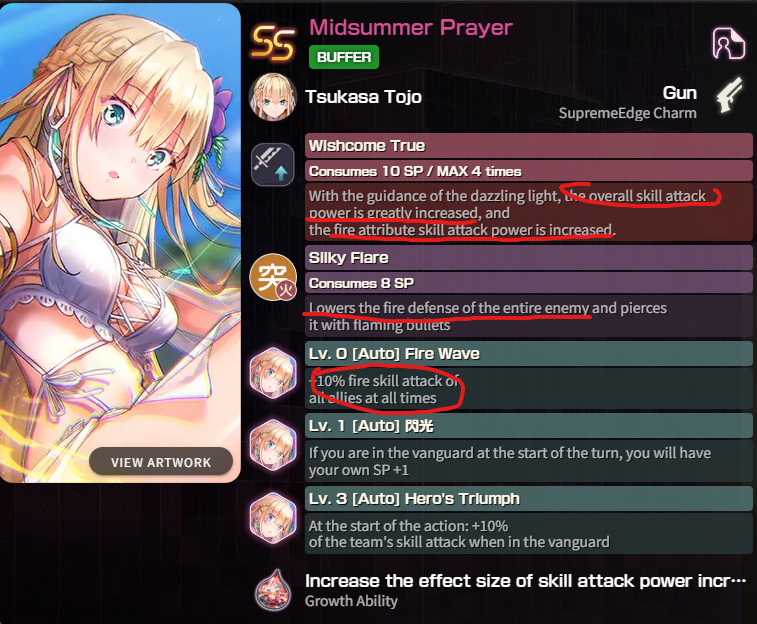This screenshot has width=757, height=624.
Task: Click the Hero's Triumph passive hexagon icon
Action: [x=273, y=518]
